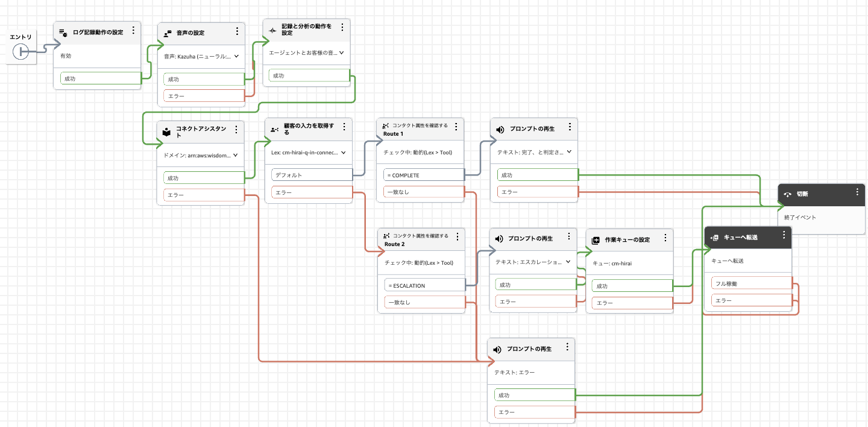Click speaker icon of the エスカレーション prompt block
The height and width of the screenshot is (427, 868).
point(499,239)
